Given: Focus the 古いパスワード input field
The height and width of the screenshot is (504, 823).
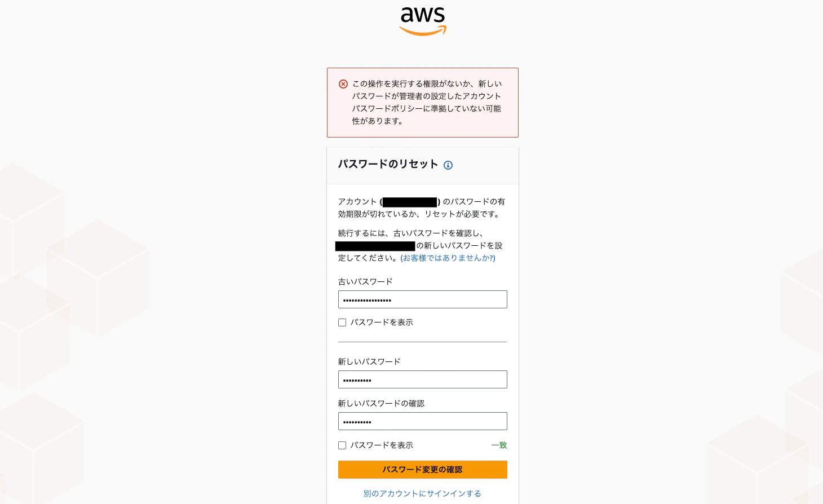Looking at the screenshot, I should (x=423, y=299).
